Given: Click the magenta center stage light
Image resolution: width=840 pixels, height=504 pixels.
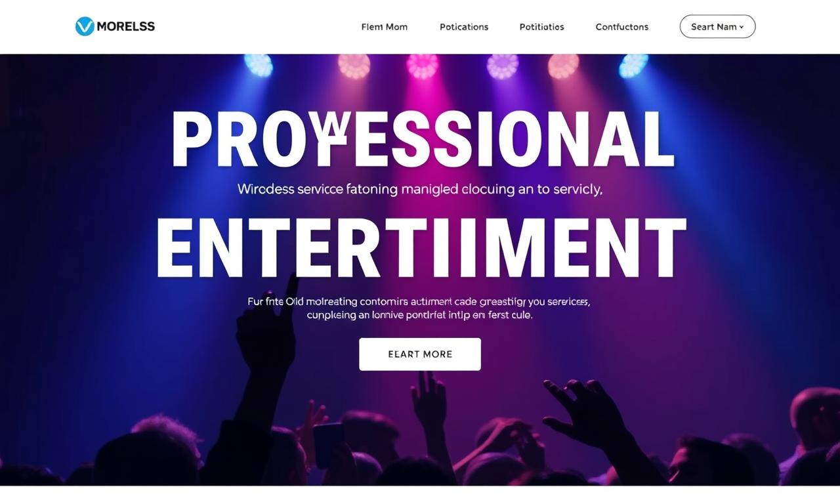Looking at the screenshot, I should (423, 66).
